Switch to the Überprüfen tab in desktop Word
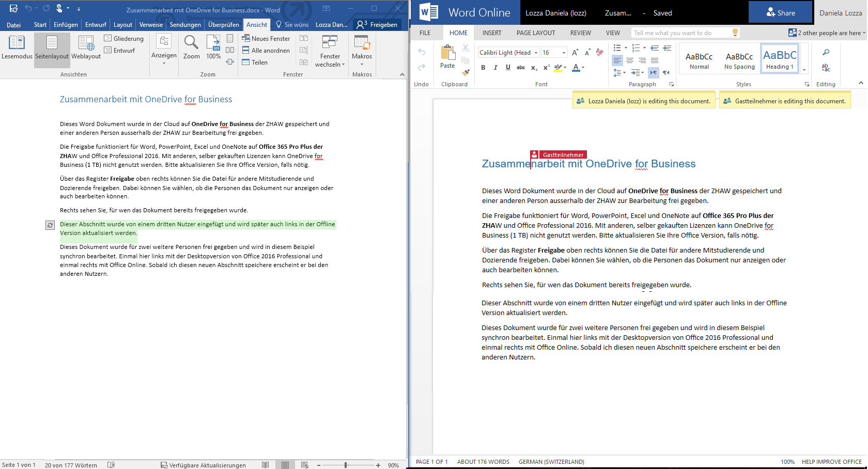 click(x=224, y=24)
